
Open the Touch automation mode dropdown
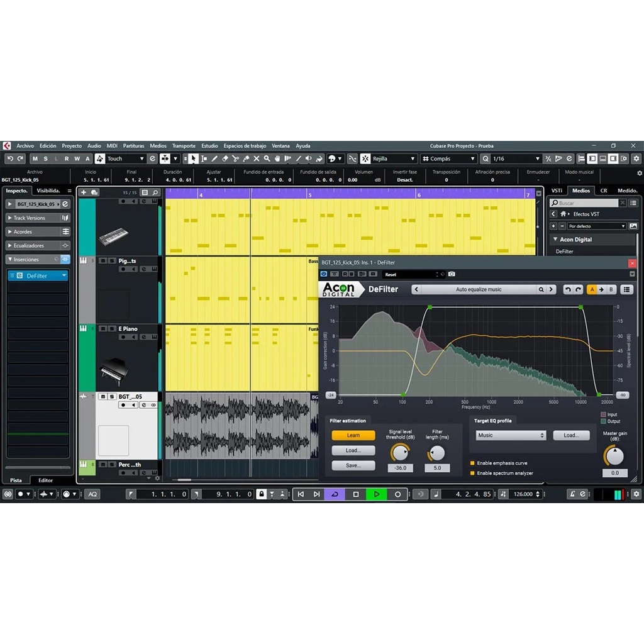(142, 158)
